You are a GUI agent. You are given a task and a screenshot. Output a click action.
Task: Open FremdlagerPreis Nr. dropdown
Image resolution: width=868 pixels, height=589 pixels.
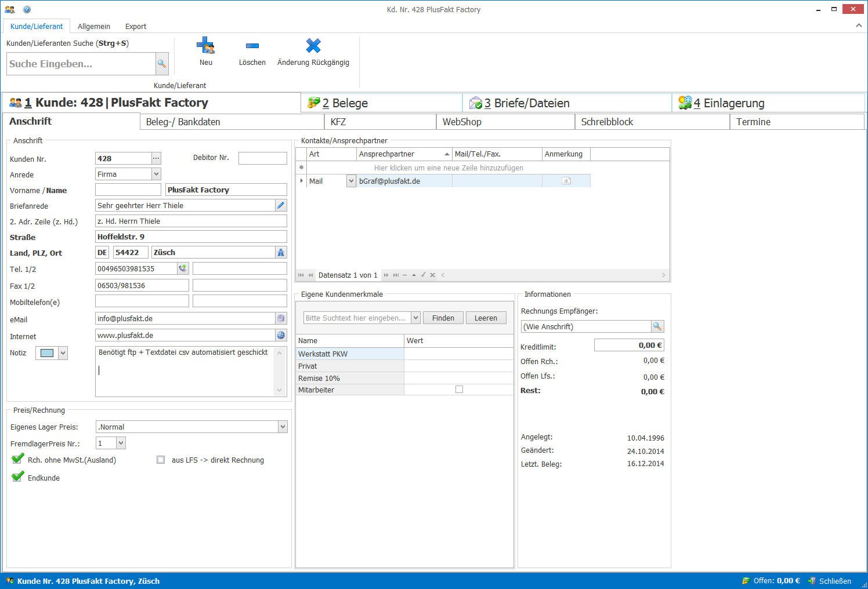pos(121,443)
